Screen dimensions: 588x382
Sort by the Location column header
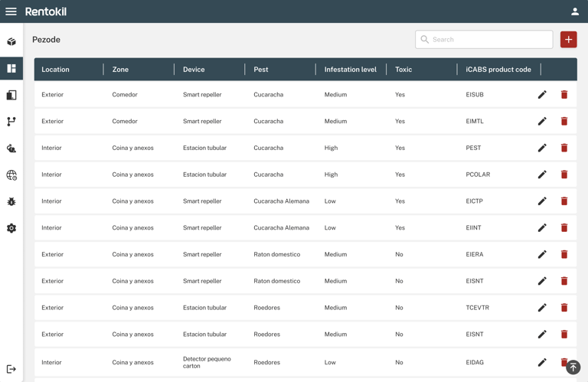[x=55, y=70]
